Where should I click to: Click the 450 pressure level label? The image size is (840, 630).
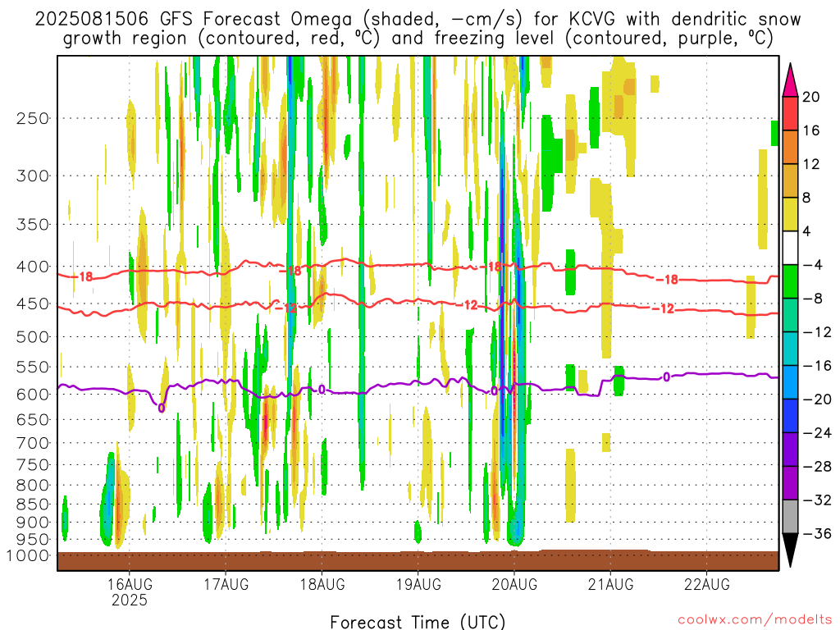33,304
